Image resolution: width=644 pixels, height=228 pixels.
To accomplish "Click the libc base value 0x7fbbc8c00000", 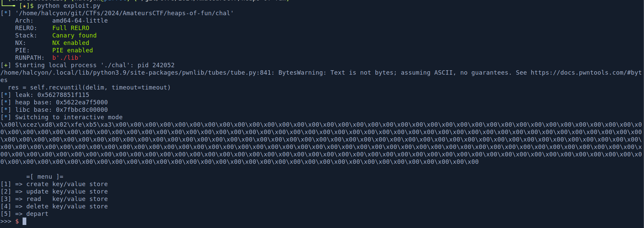I will click(x=82, y=110).
